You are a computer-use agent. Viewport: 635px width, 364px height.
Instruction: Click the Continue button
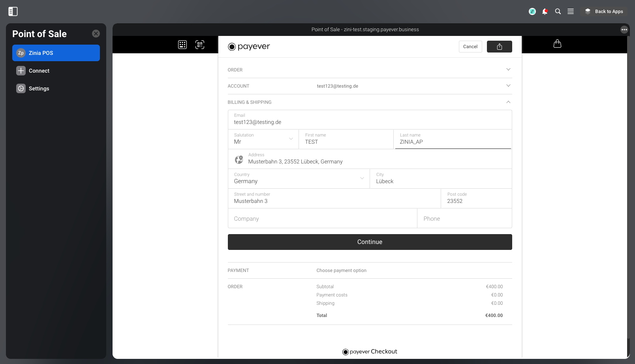[370, 242]
